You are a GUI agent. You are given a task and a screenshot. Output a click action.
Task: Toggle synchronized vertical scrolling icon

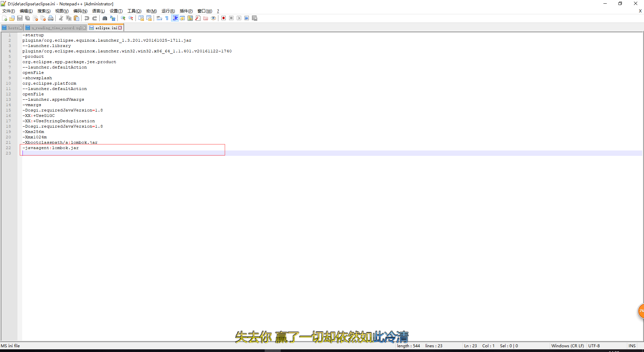pos(141,18)
